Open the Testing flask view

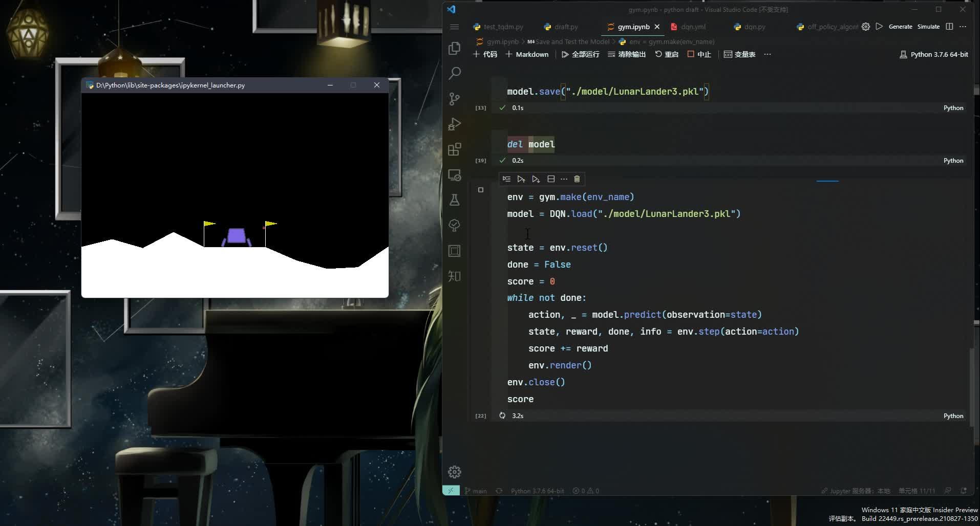pos(454,200)
